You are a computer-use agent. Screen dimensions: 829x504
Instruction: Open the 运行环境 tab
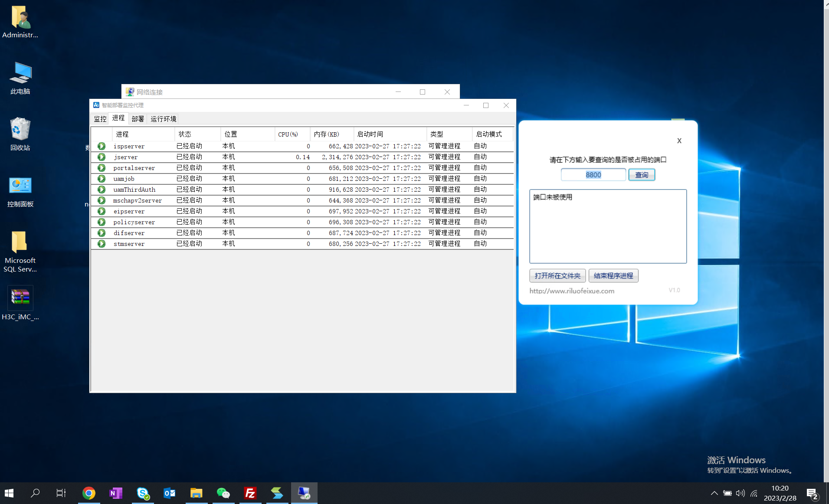(163, 119)
